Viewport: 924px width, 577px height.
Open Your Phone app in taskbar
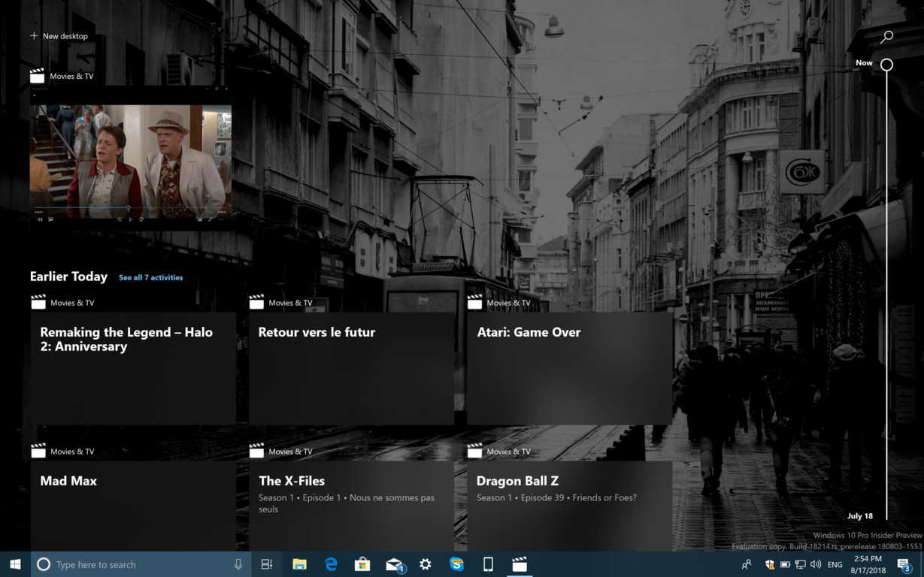[x=488, y=564]
